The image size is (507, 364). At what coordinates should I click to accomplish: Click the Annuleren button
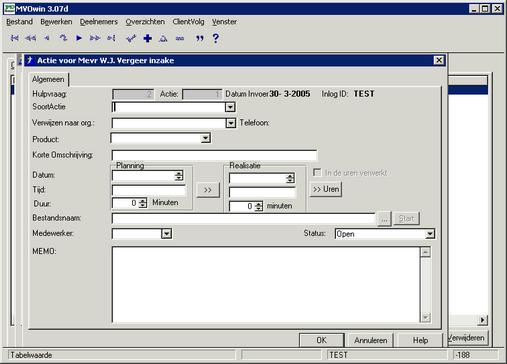tap(371, 340)
